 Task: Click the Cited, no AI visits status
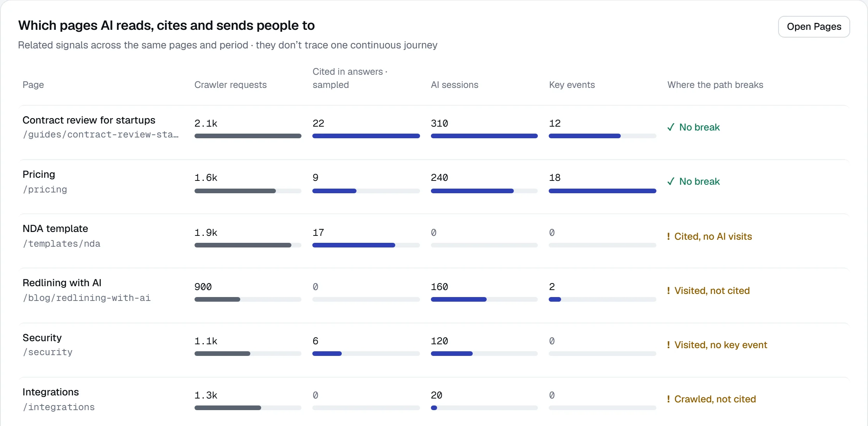click(713, 237)
